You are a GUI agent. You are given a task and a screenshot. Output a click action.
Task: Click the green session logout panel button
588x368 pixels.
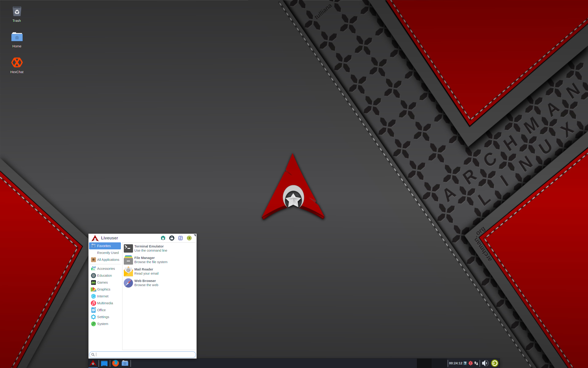(x=495, y=363)
